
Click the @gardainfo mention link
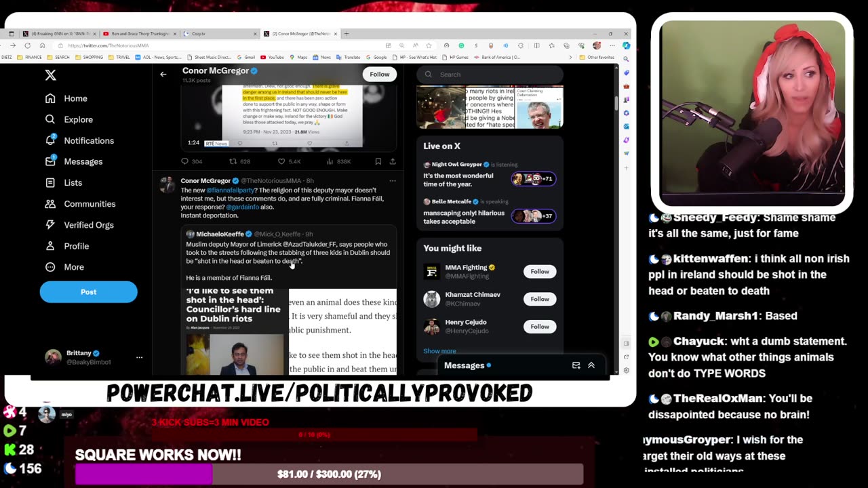tap(243, 207)
